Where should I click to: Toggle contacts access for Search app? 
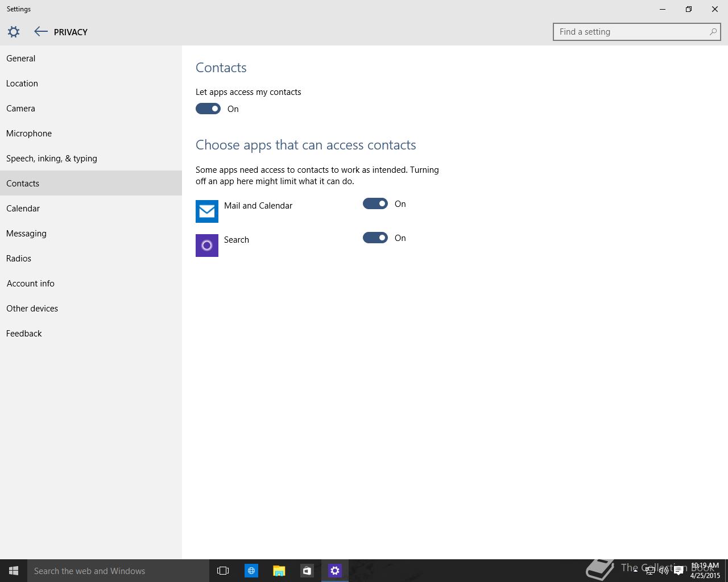click(x=375, y=238)
